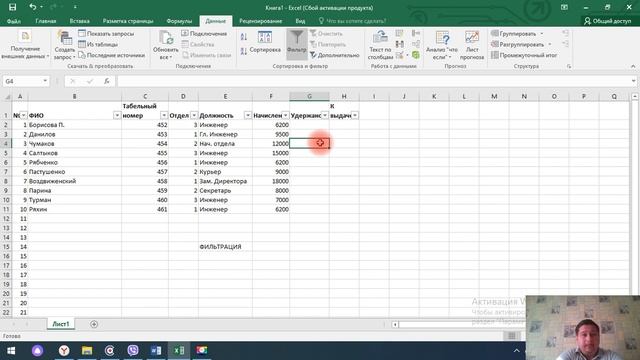Click vertical scrollbar up arrow
This screenshot has height=360, width=640.
click(635, 97)
